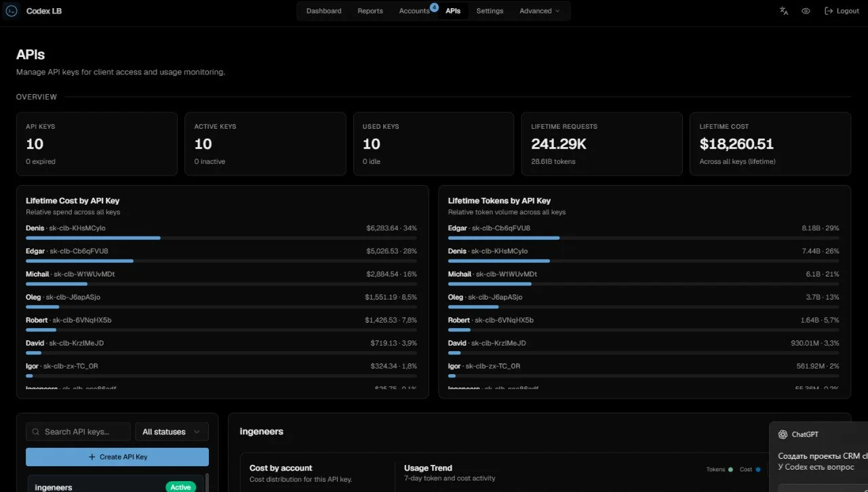Click the '7.44B · 26%' token value
Viewport: 868px width, 492px height.
click(x=821, y=251)
